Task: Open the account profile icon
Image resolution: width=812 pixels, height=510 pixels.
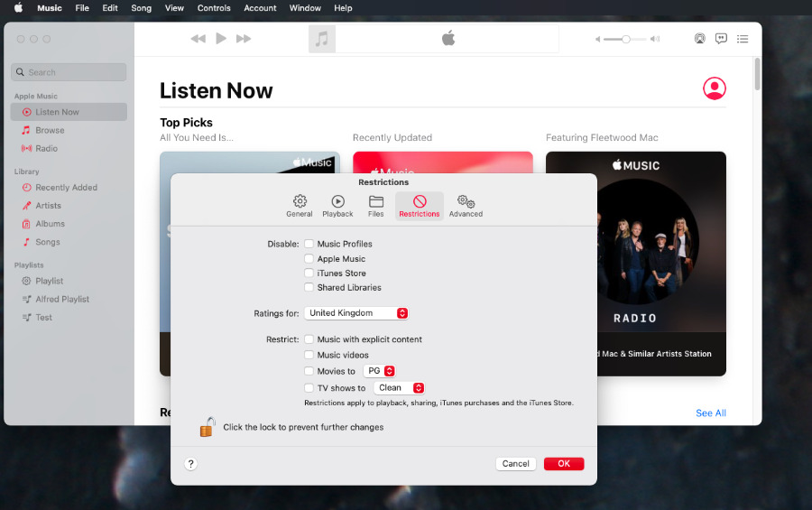Action: [x=715, y=88]
